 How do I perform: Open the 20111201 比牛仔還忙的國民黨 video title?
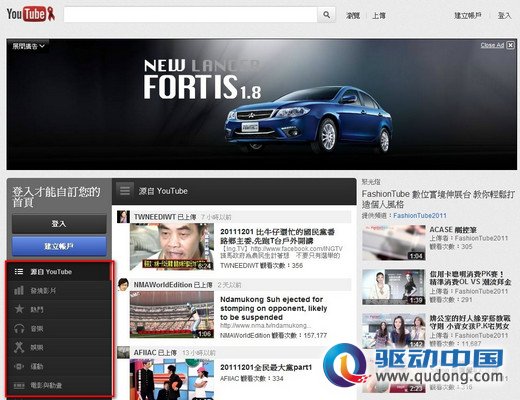[277, 236]
